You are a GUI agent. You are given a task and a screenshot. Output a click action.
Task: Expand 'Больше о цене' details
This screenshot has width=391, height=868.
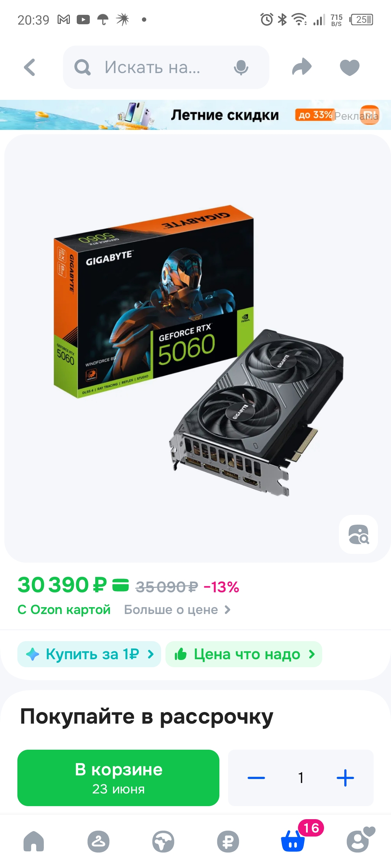[177, 610]
